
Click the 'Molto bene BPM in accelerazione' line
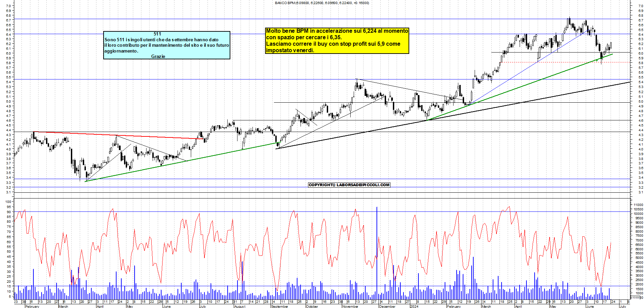tap(337, 31)
